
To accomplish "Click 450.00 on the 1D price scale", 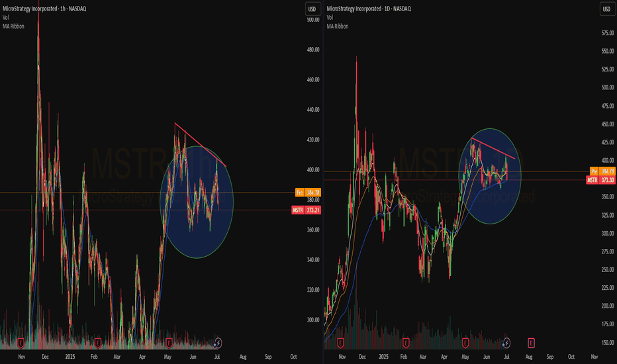I will coord(608,124).
